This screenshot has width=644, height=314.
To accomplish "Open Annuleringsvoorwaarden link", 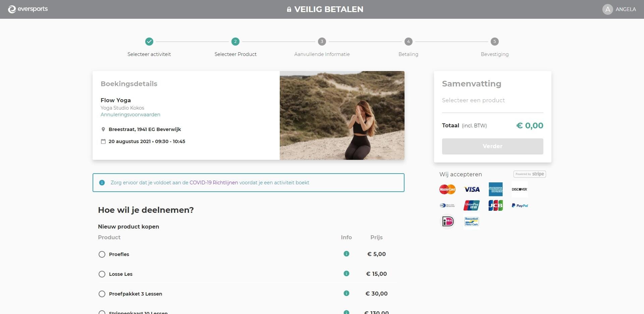I will (x=130, y=115).
